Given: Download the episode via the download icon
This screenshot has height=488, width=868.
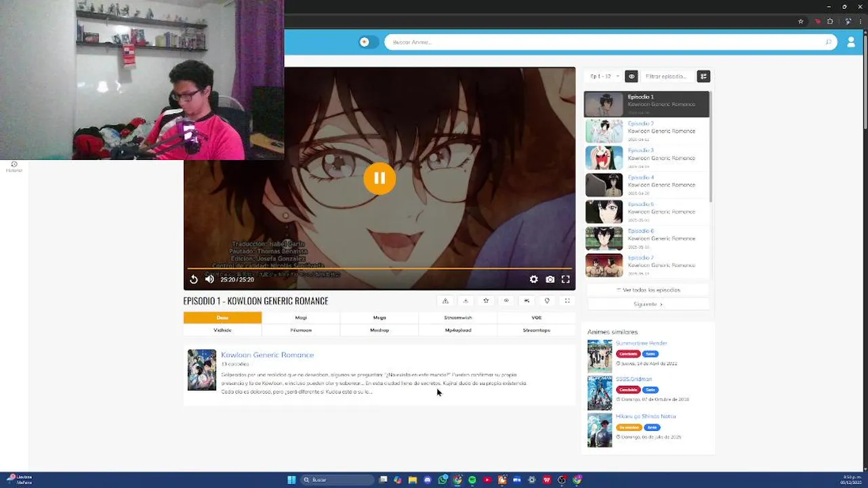Looking at the screenshot, I should (466, 301).
